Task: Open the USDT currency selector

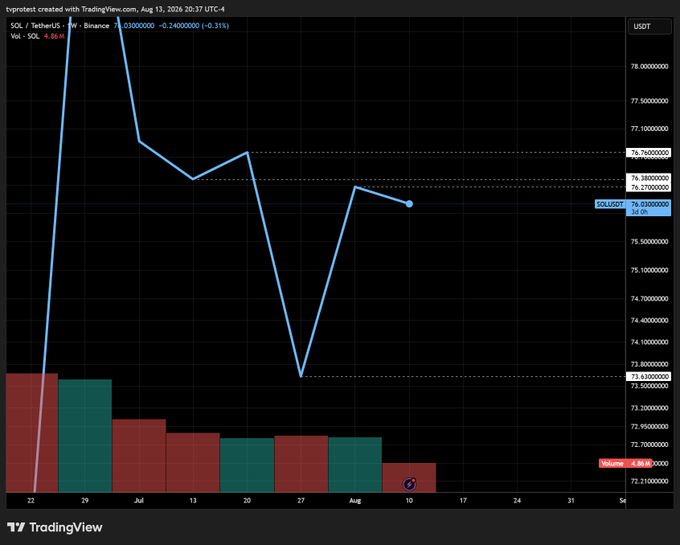Action: point(649,26)
